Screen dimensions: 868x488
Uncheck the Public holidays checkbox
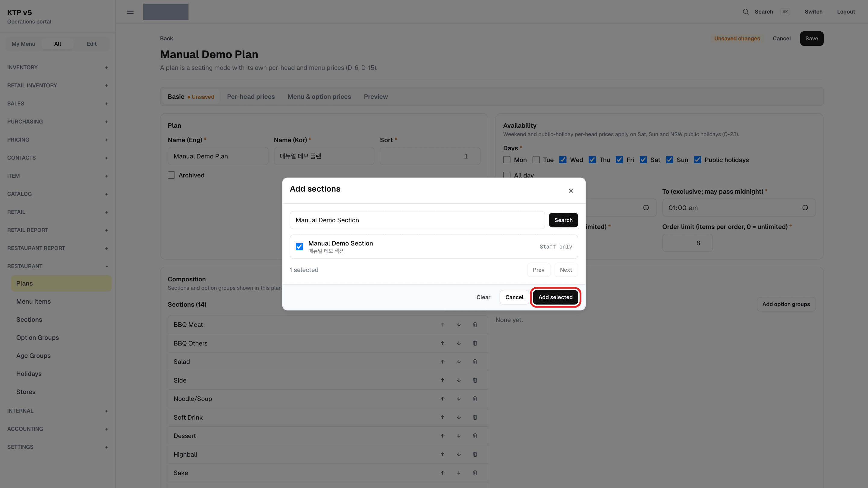pos(697,160)
